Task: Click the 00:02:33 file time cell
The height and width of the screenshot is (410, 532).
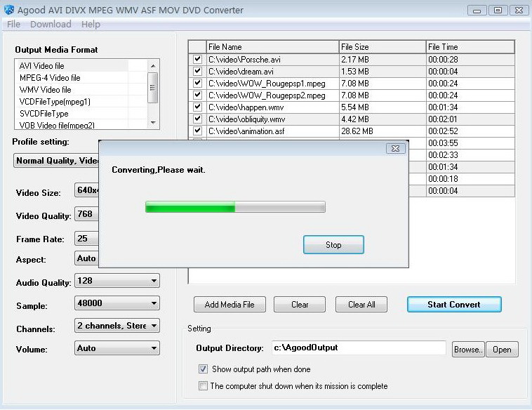Action: tap(470, 154)
